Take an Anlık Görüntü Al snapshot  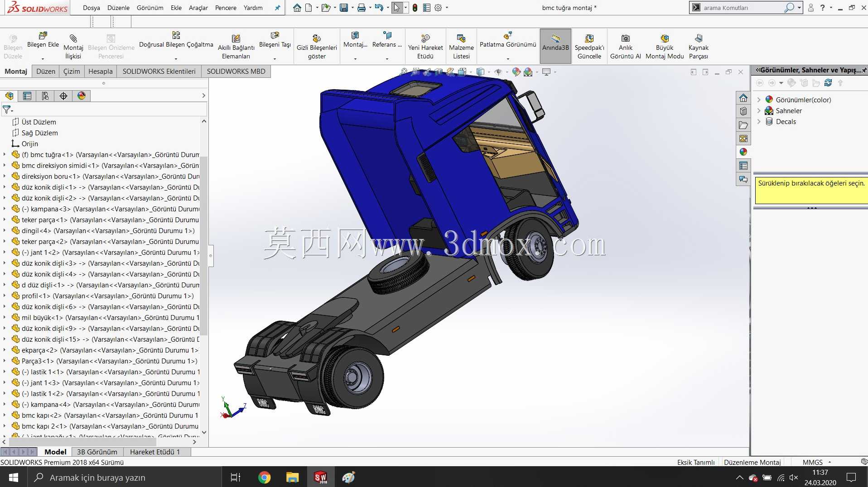(626, 46)
